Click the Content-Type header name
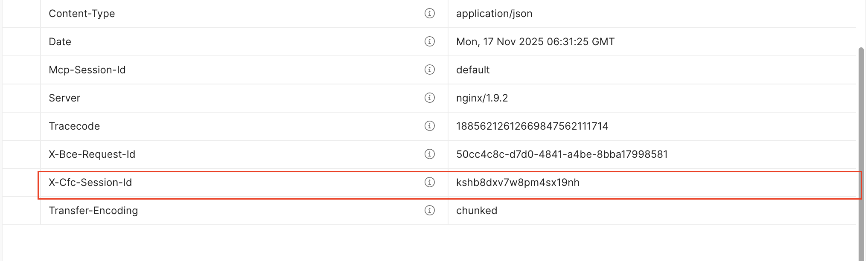 [82, 14]
